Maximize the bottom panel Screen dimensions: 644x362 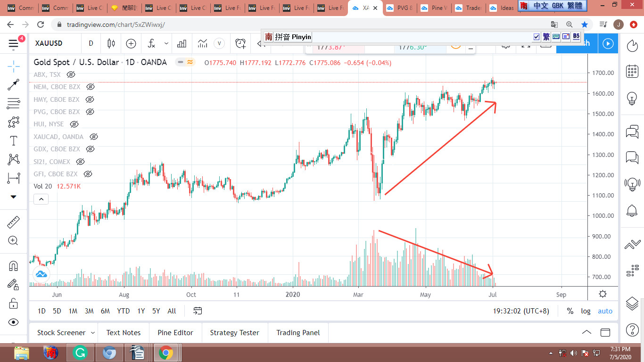[605, 332]
